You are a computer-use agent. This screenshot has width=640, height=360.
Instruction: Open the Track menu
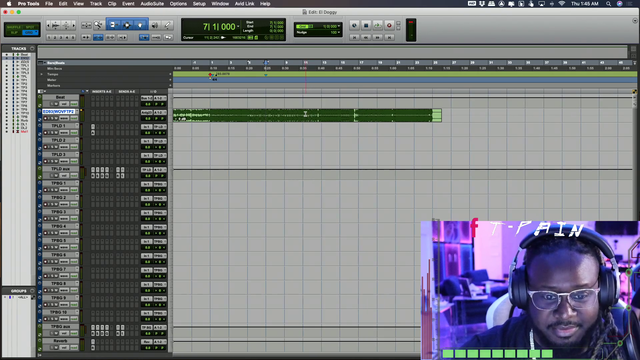point(96,4)
